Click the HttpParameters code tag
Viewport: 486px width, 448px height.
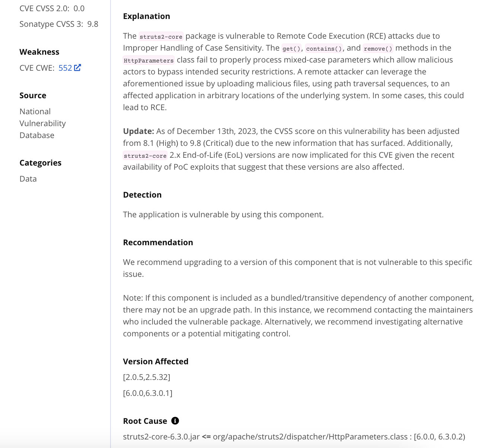[x=148, y=60]
